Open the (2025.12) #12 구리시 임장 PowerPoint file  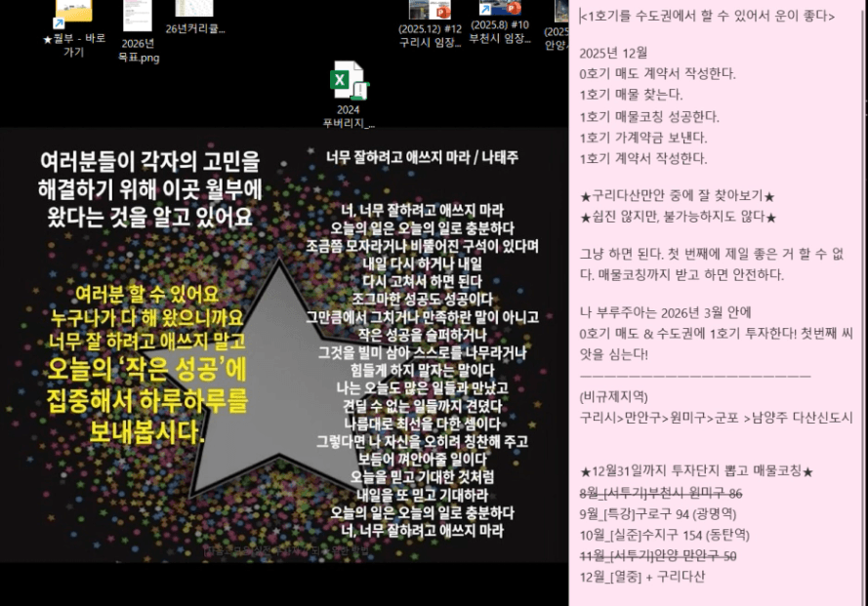click(x=430, y=25)
